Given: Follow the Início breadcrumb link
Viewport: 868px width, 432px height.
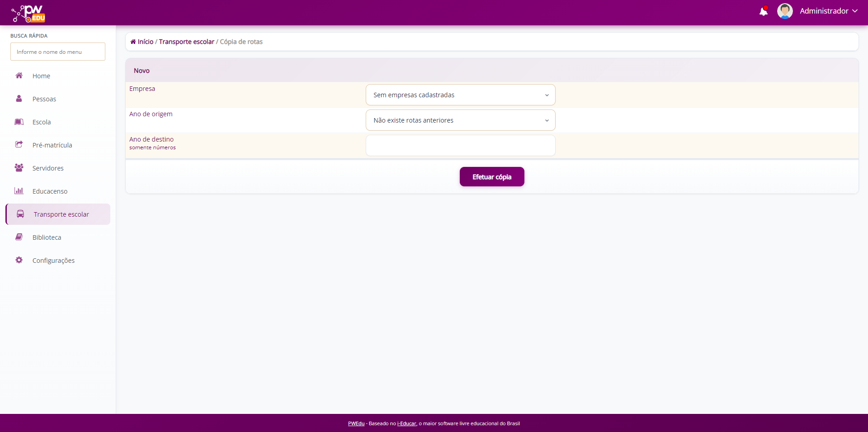Looking at the screenshot, I should pyautogui.click(x=145, y=42).
